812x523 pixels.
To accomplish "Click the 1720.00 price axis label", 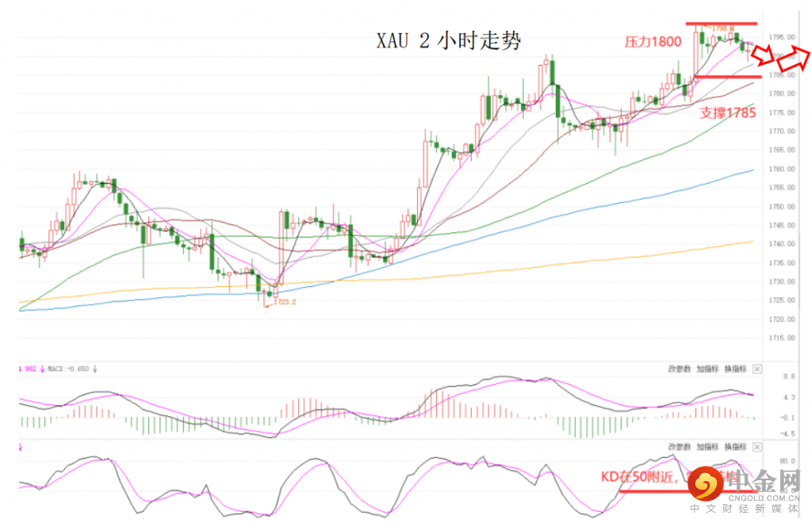I will pos(782,319).
